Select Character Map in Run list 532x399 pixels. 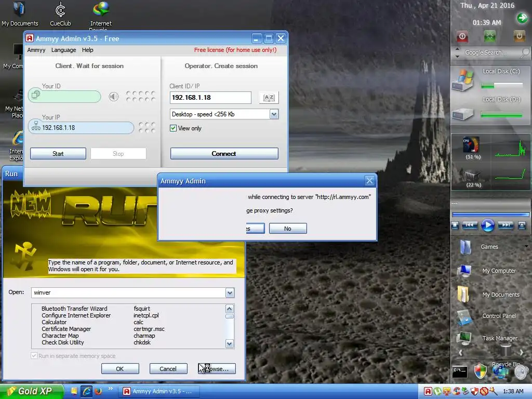click(x=60, y=336)
